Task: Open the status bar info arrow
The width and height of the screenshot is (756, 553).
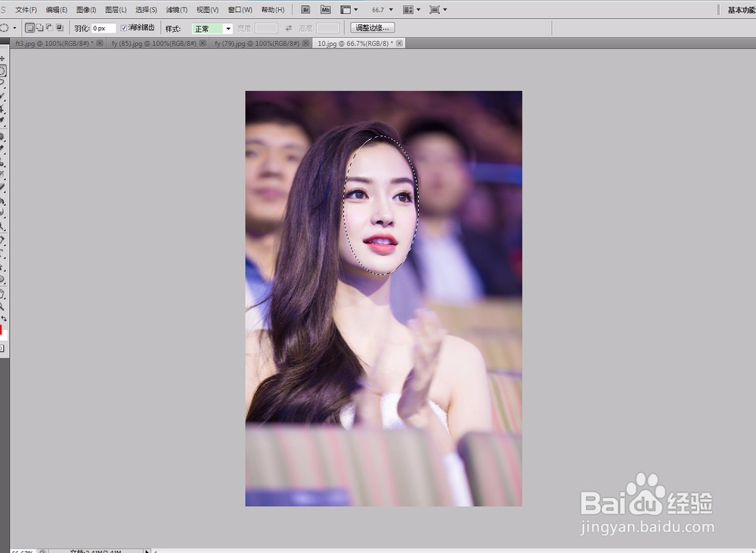Action: pos(147,551)
